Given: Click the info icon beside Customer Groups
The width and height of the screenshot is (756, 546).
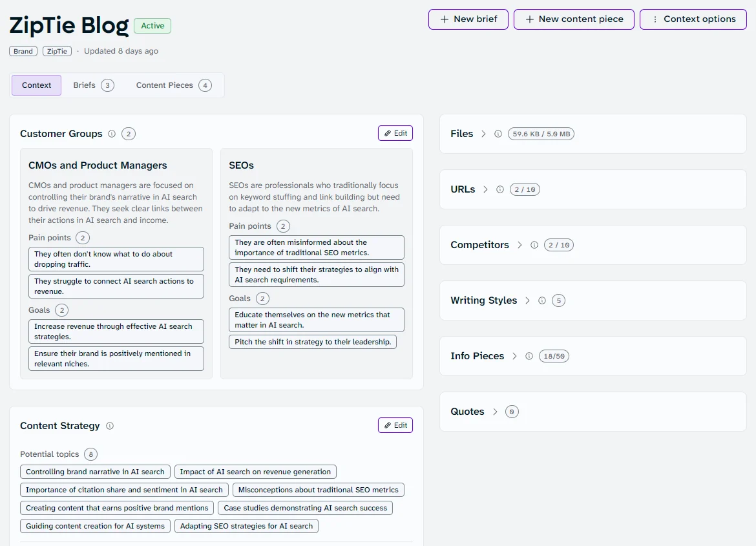Looking at the screenshot, I should (112, 134).
